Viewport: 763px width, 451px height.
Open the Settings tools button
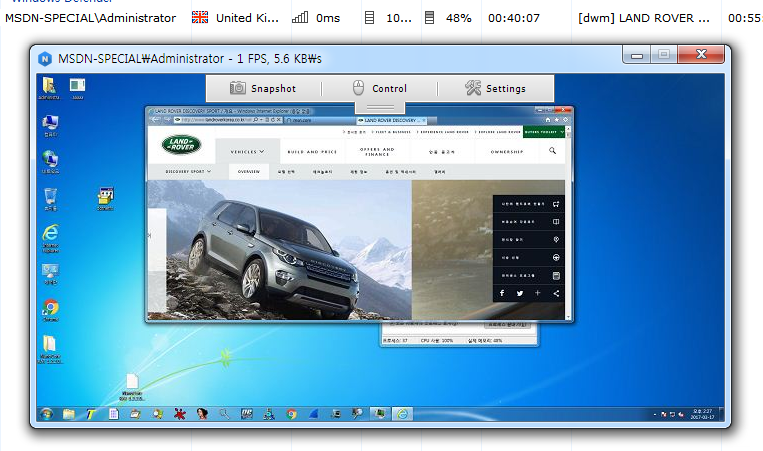pos(495,88)
